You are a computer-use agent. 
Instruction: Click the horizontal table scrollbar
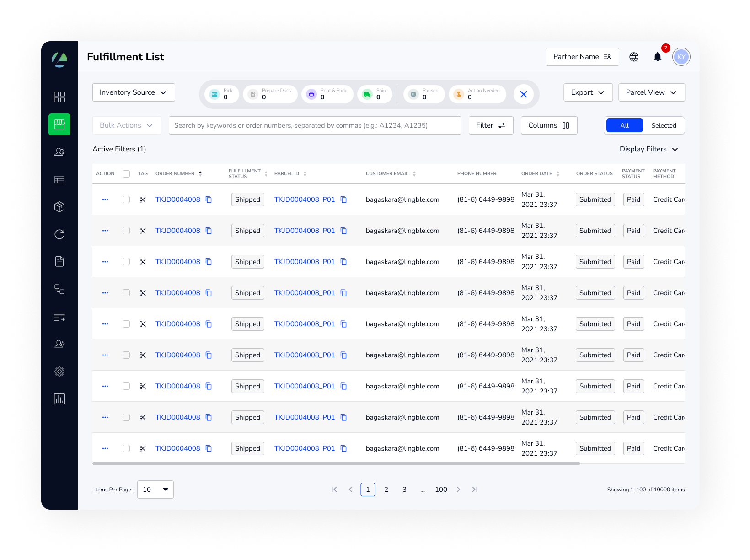[336, 463]
